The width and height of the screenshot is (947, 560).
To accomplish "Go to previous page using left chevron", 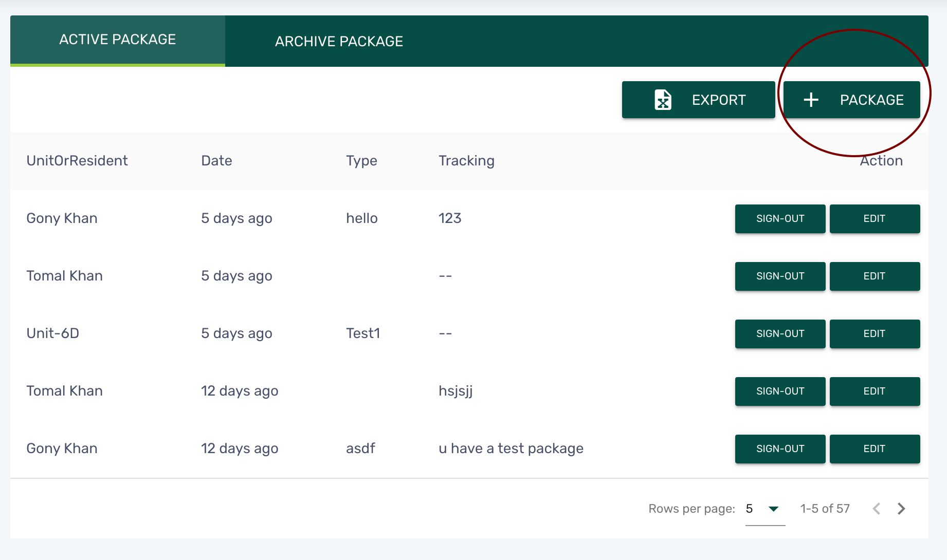I will [x=877, y=509].
